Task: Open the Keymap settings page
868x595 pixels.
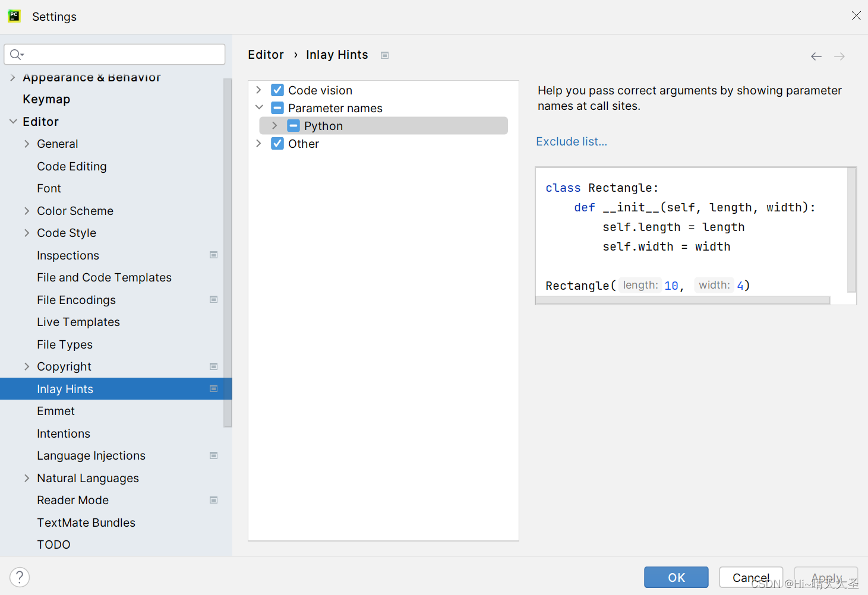Action: (x=46, y=99)
